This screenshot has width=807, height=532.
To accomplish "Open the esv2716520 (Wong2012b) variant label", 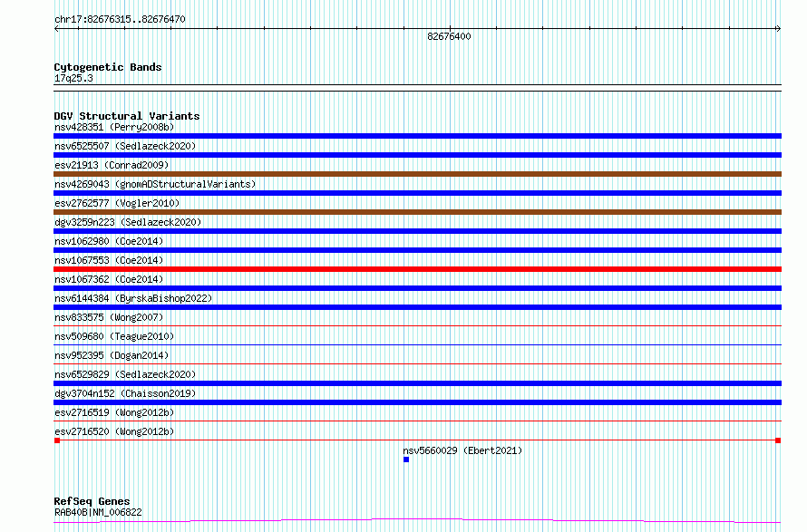I will click(x=114, y=431).
